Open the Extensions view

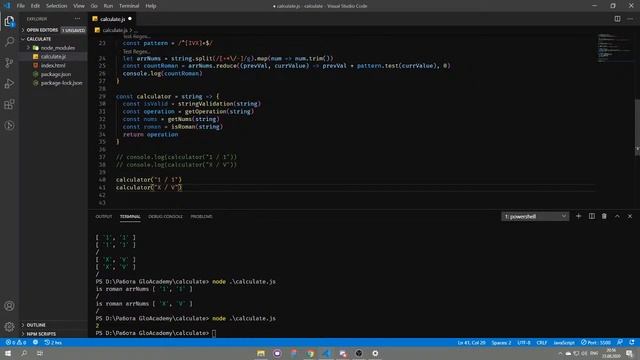[9, 104]
